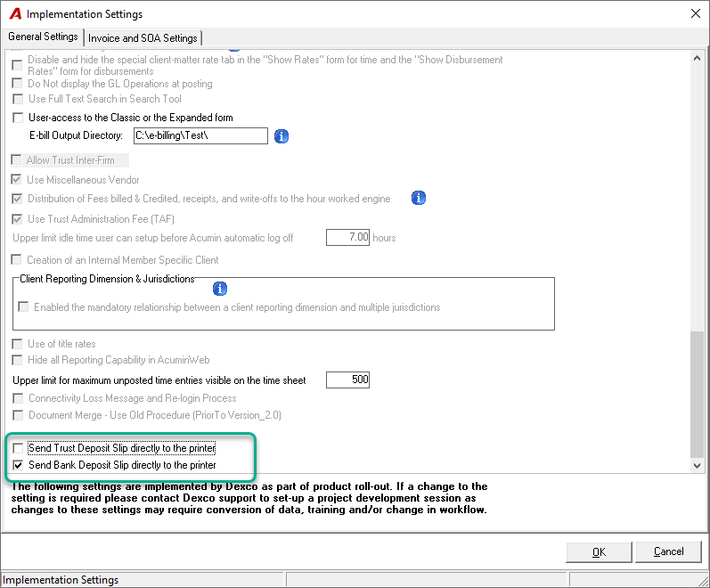Image resolution: width=710 pixels, height=588 pixels.
Task: Switch to the General Settings tab
Action: coord(43,37)
